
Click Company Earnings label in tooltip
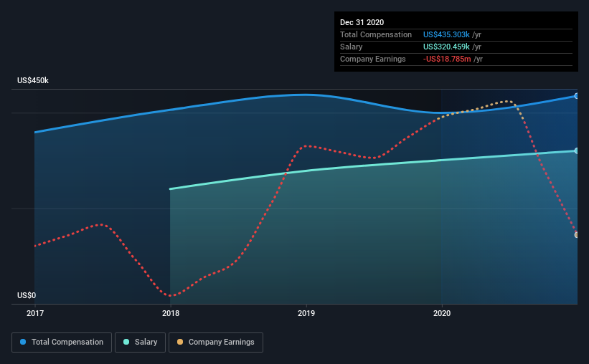[372, 59]
